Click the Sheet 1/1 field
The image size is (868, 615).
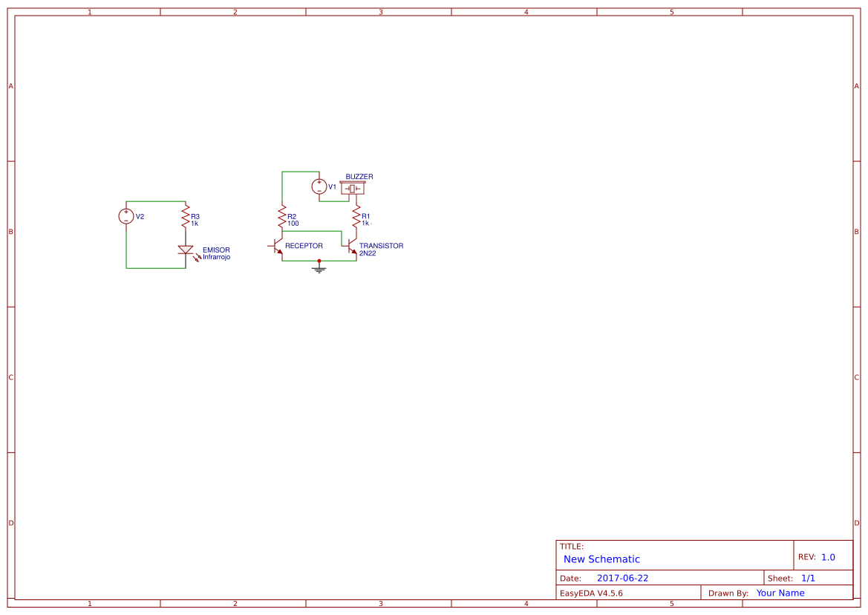click(808, 578)
